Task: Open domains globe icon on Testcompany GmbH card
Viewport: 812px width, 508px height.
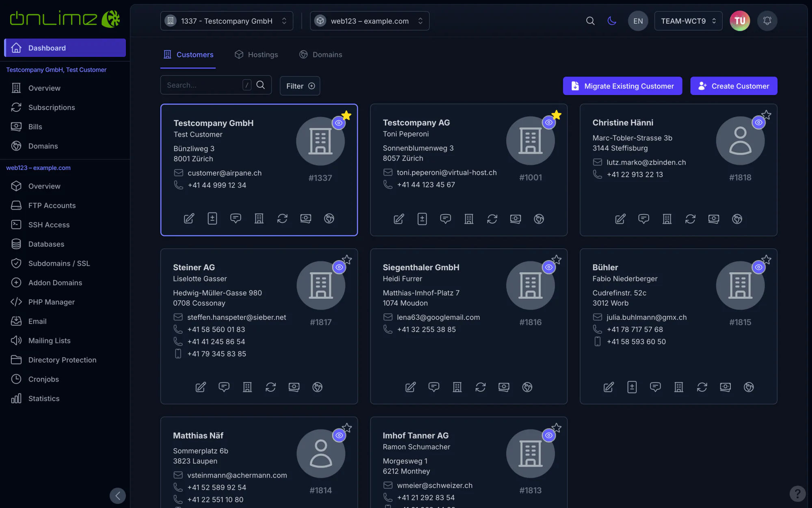Action: point(329,219)
